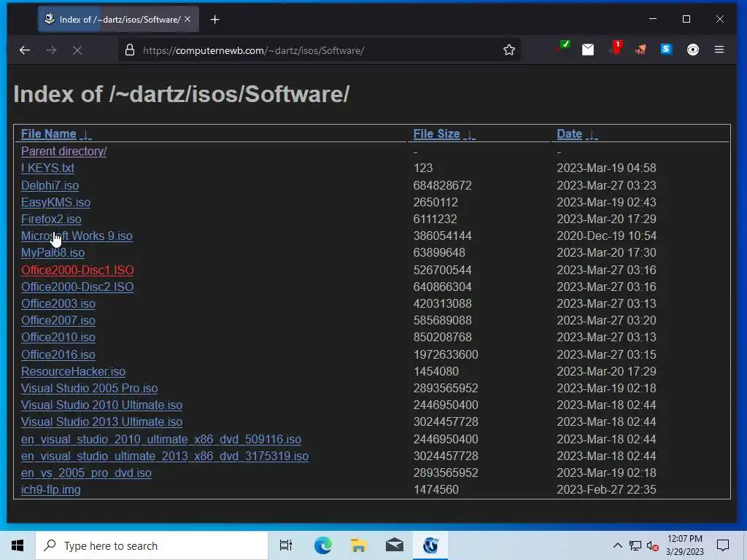Open the Windows Start menu
Viewport: 747px width, 560px height.
(18, 545)
